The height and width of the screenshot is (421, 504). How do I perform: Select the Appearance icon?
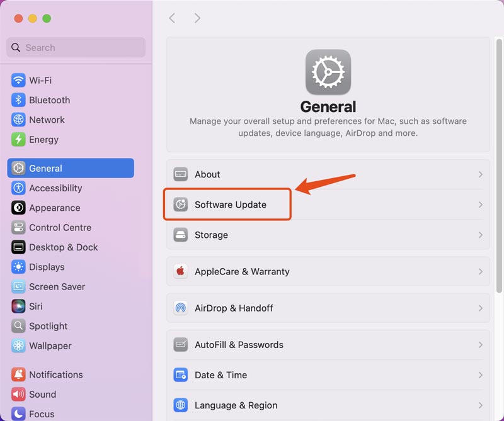[x=18, y=208]
